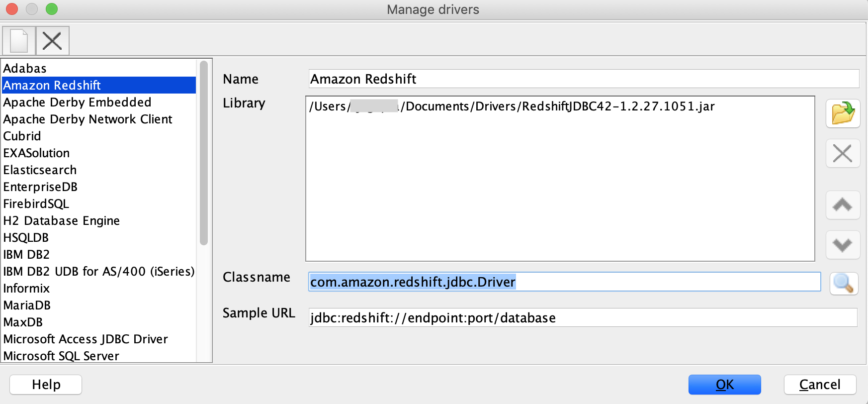Click the OK button

click(724, 385)
